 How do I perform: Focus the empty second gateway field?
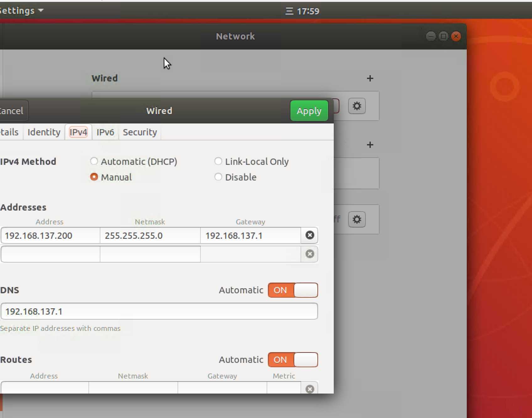pyautogui.click(x=251, y=254)
